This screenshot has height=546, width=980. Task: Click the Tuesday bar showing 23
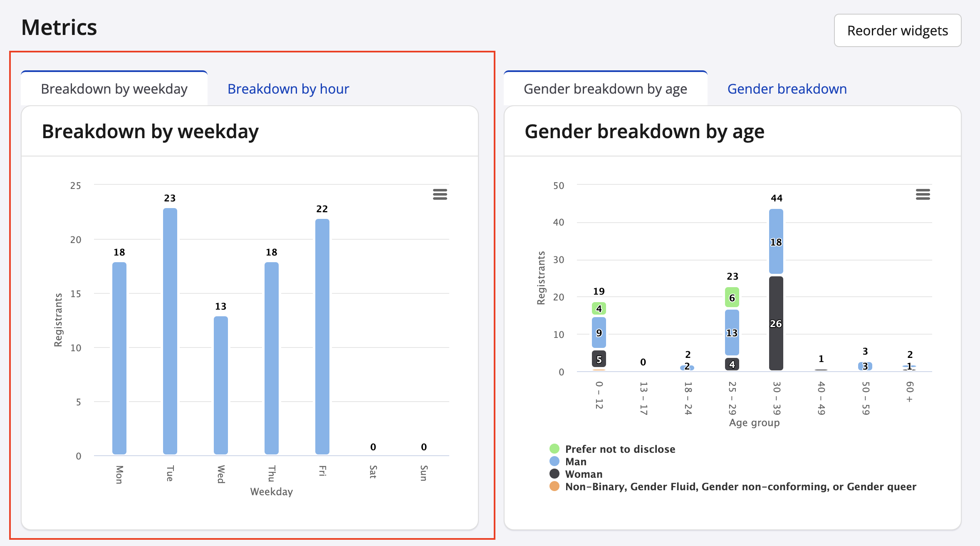click(x=170, y=331)
